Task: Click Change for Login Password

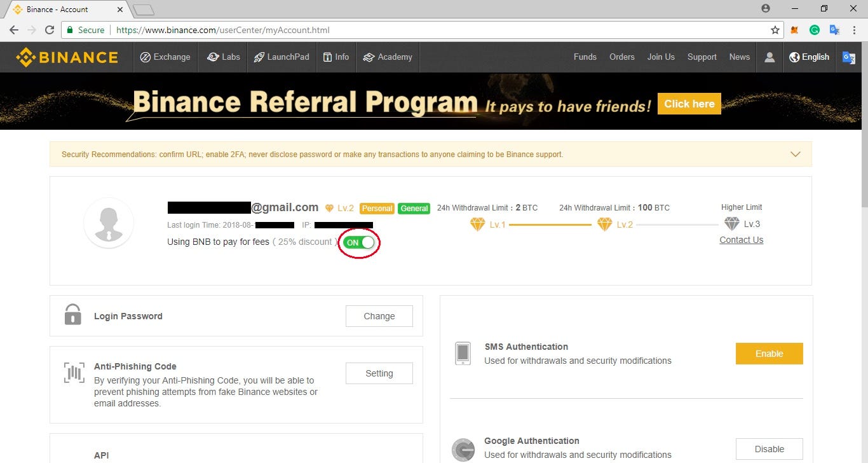Action: (x=379, y=316)
